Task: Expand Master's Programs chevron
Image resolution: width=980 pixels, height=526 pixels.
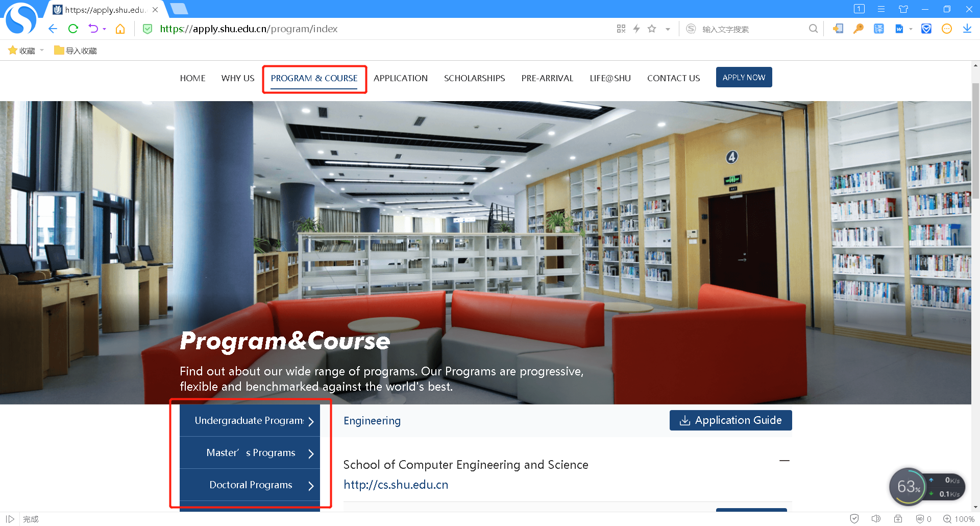Action: click(x=311, y=453)
